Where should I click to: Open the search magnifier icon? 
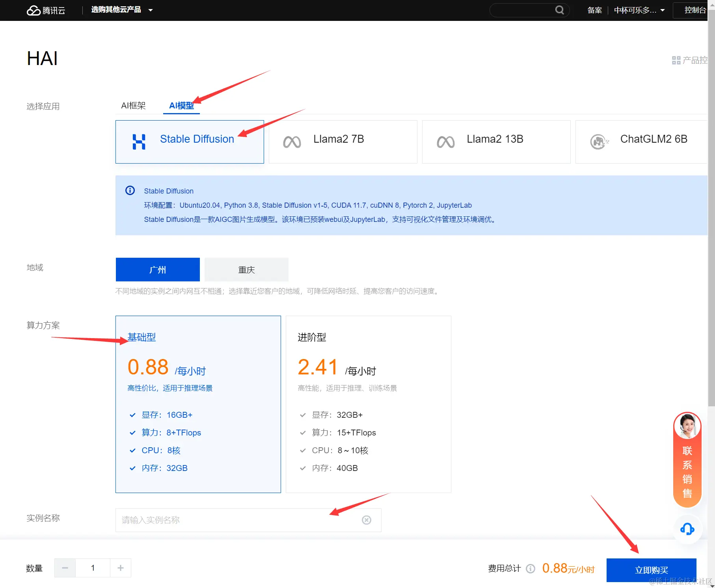559,10
